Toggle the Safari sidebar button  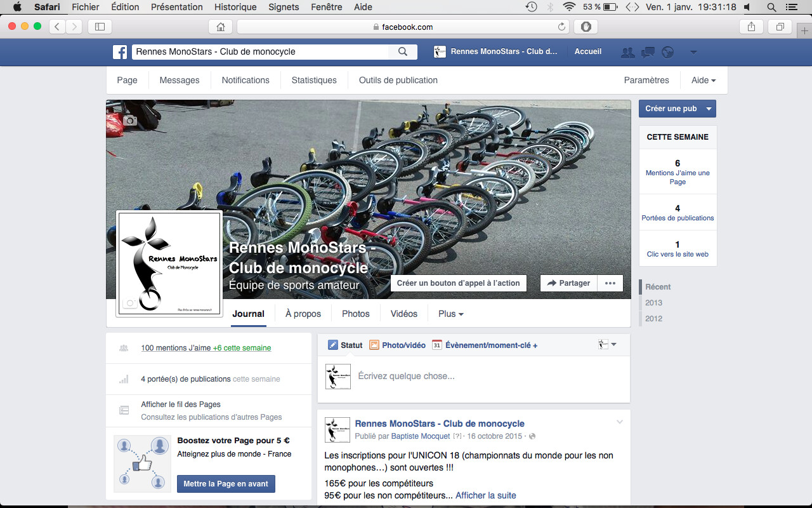100,27
